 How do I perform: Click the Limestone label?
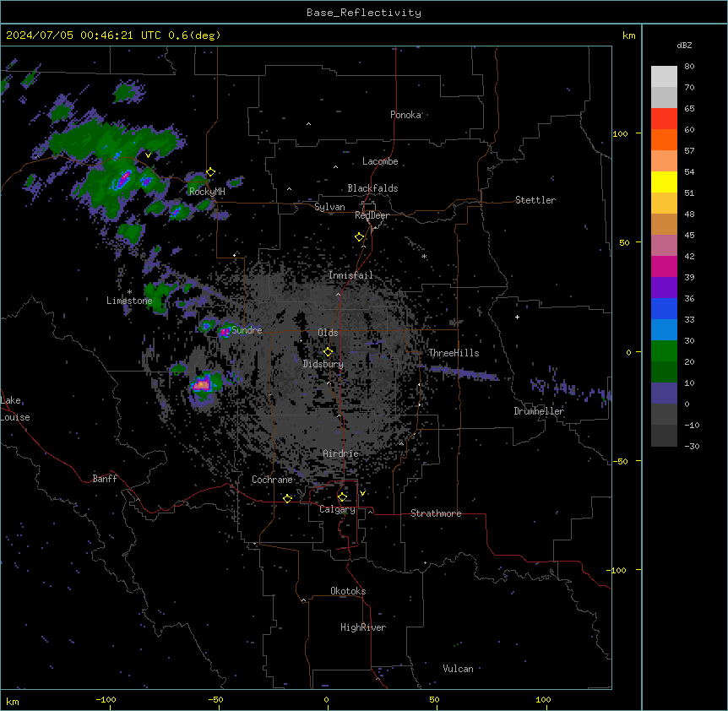(x=129, y=301)
